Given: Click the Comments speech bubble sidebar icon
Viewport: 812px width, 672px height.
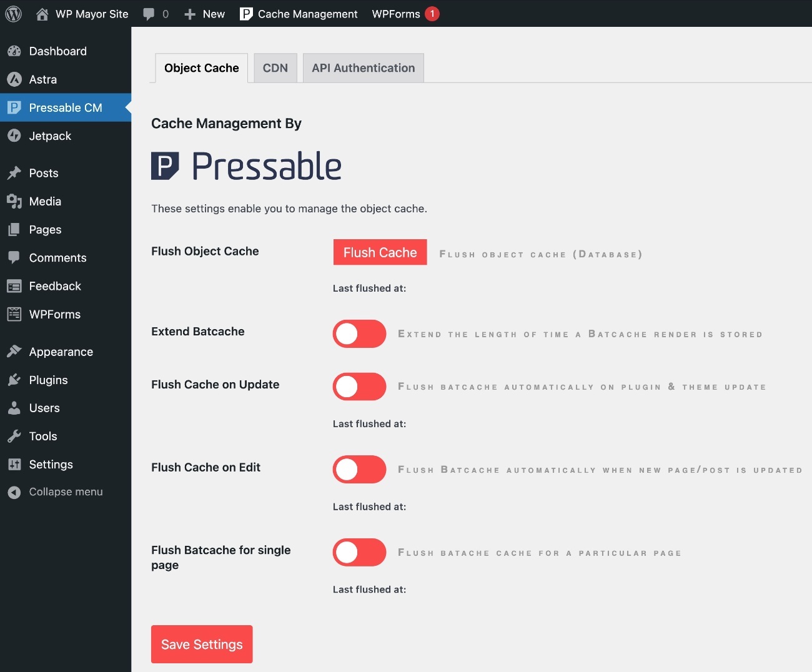Looking at the screenshot, I should click(14, 257).
